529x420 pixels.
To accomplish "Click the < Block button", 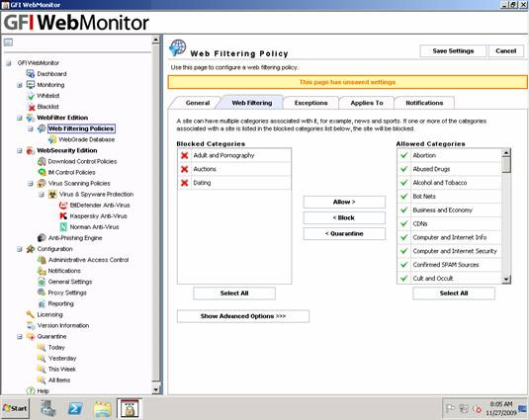I will pos(344,217).
